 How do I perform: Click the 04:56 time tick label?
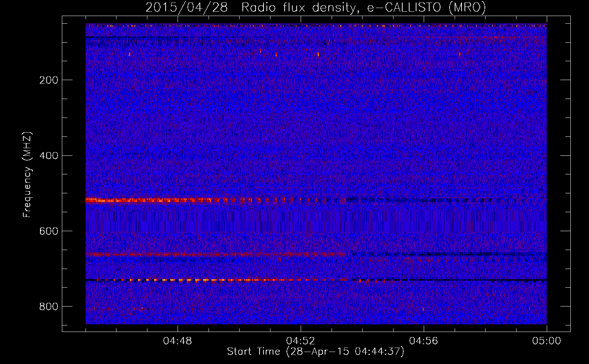point(424,341)
